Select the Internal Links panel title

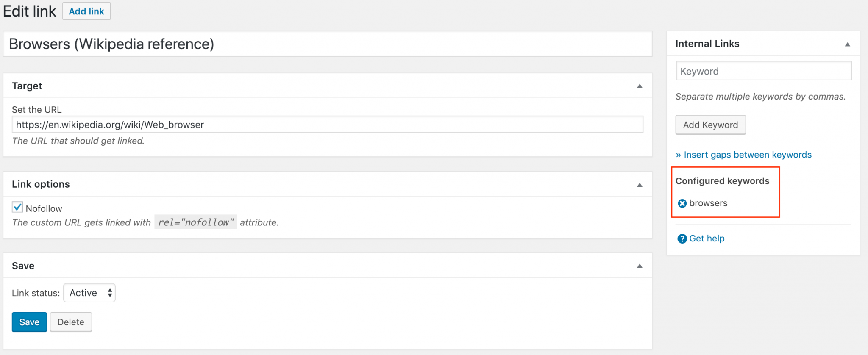[x=707, y=44]
